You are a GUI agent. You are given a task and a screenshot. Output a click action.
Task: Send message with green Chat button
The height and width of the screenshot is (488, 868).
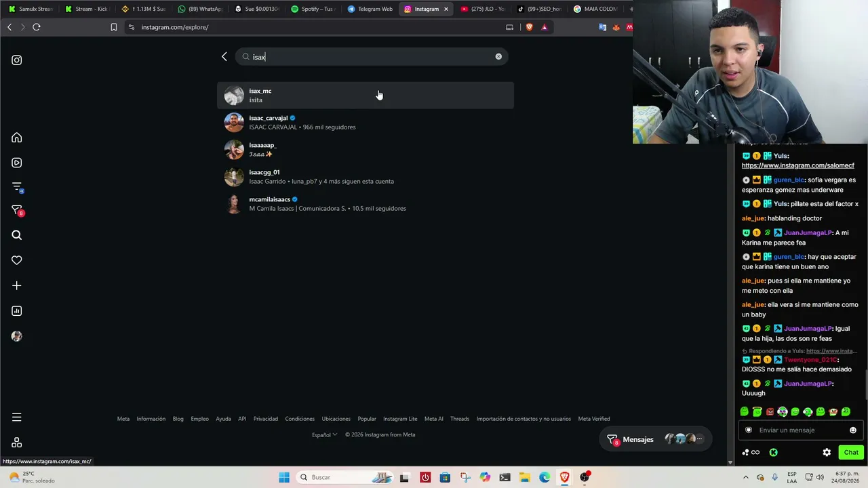pos(851,452)
